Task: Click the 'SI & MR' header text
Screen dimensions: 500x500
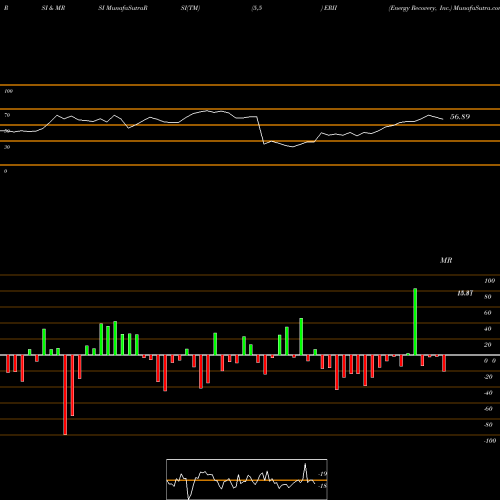Action: pyautogui.click(x=53, y=8)
